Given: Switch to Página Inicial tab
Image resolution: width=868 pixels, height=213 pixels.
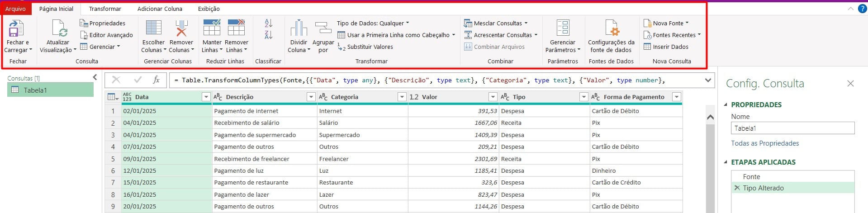Looking at the screenshot, I should click(x=56, y=9).
